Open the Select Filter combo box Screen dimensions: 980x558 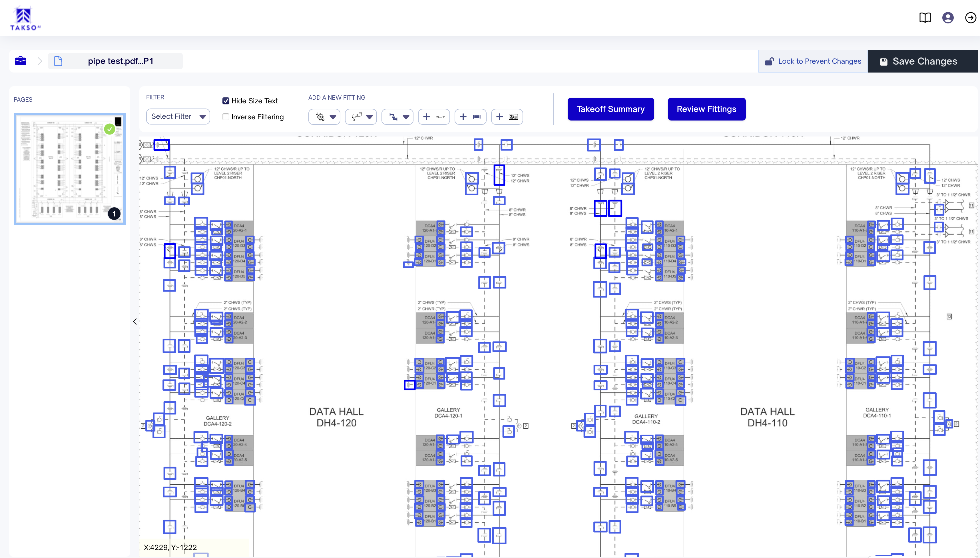coord(178,117)
